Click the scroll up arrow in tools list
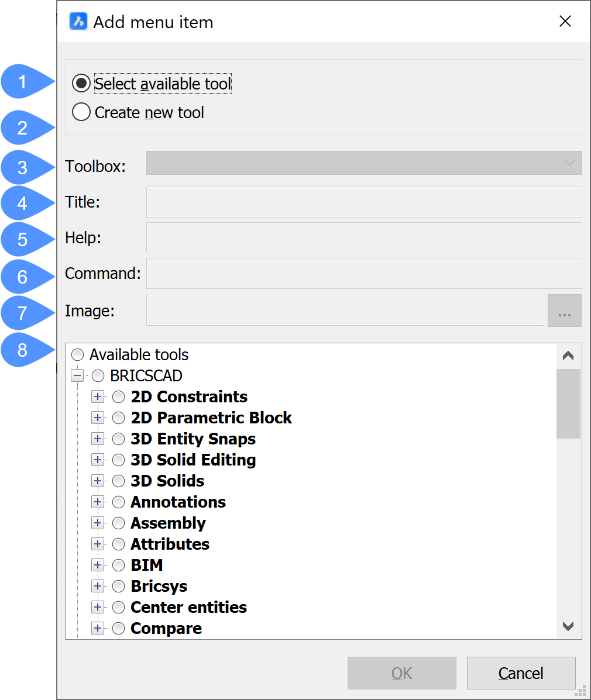 pyautogui.click(x=568, y=356)
